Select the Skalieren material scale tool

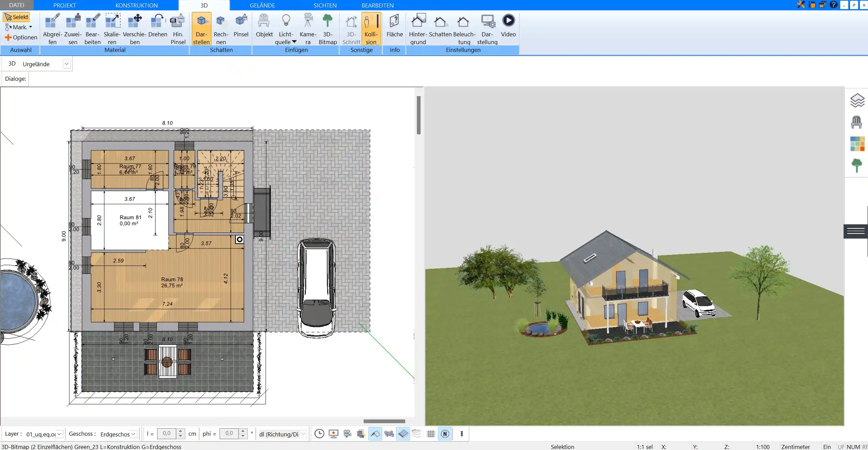tap(112, 29)
